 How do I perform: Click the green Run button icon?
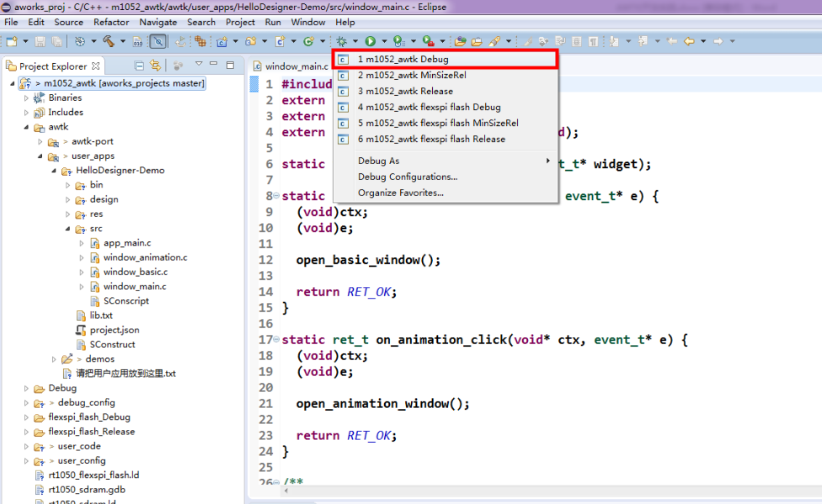[x=370, y=40]
